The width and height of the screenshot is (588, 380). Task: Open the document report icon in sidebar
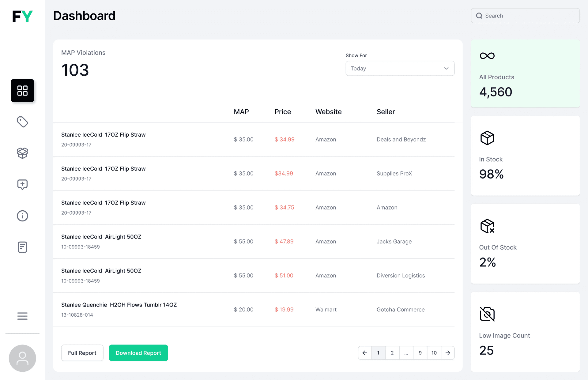click(x=22, y=247)
